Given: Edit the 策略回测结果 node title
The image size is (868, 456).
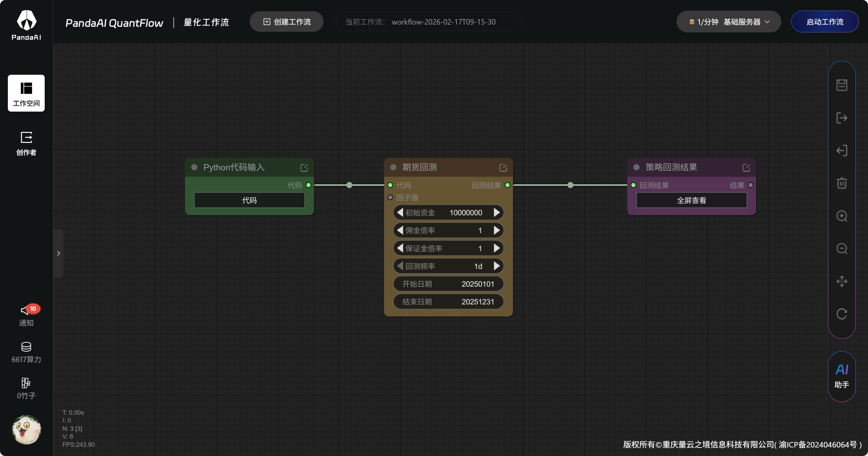Looking at the screenshot, I should [746, 168].
